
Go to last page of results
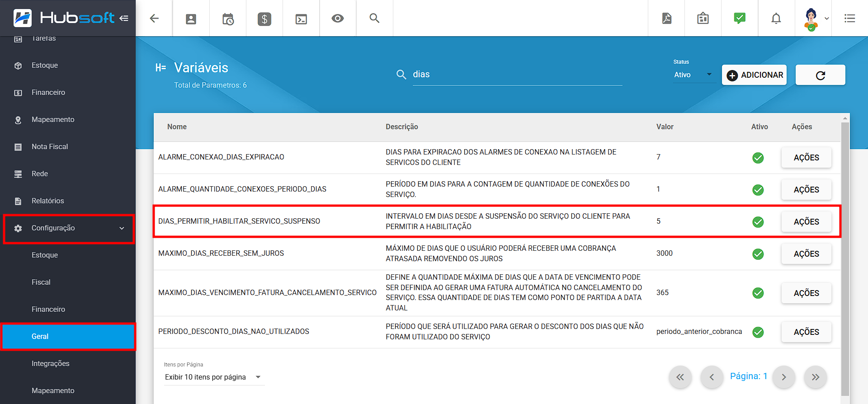pyautogui.click(x=816, y=377)
